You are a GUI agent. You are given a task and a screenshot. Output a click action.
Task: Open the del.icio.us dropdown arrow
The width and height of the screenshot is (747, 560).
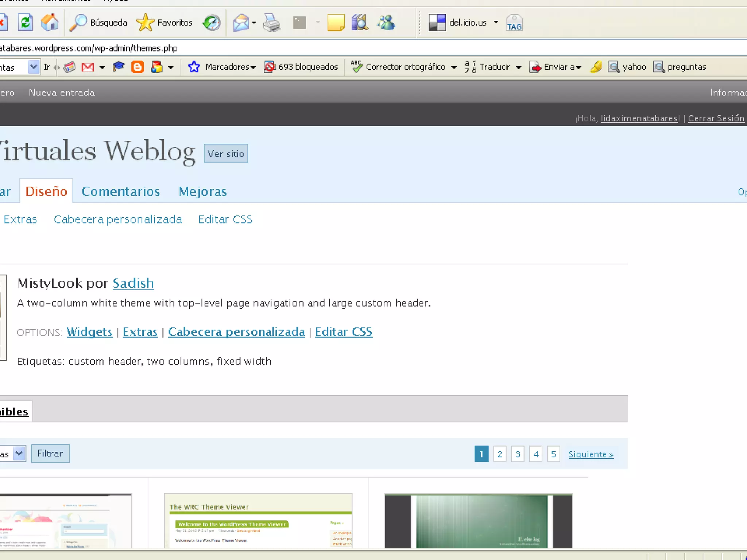tap(496, 23)
